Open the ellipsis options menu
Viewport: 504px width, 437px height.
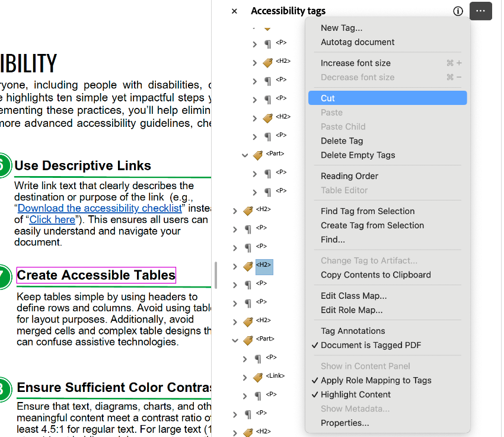coord(480,11)
